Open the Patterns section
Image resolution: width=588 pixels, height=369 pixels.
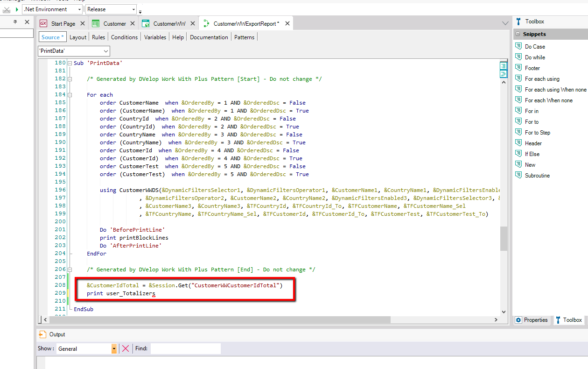click(245, 37)
